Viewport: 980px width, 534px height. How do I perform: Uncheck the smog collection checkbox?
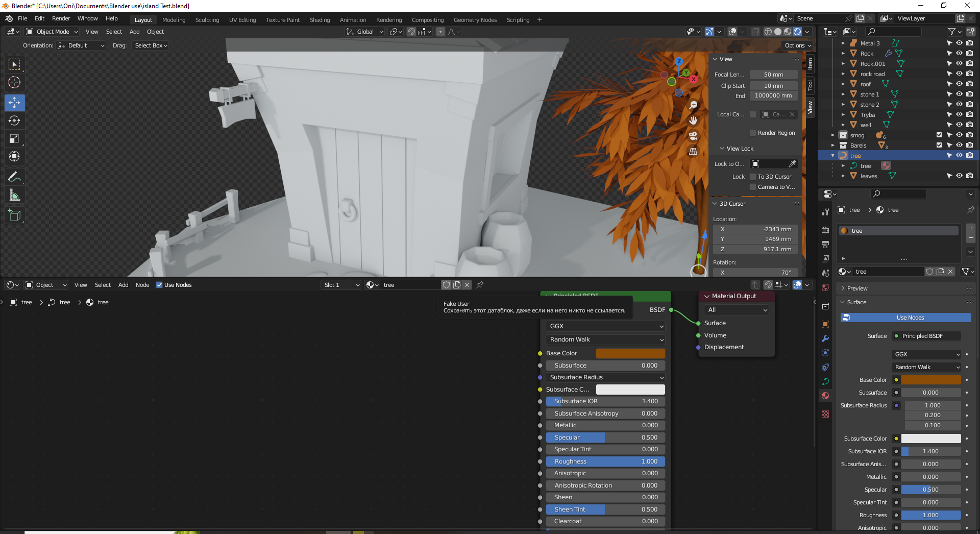point(939,135)
